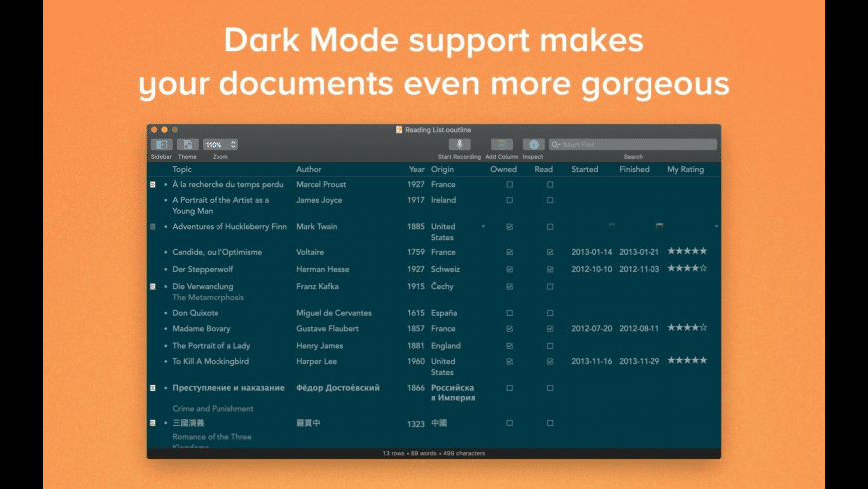Open the Theme picker icon
868x489 pixels.
188,144
